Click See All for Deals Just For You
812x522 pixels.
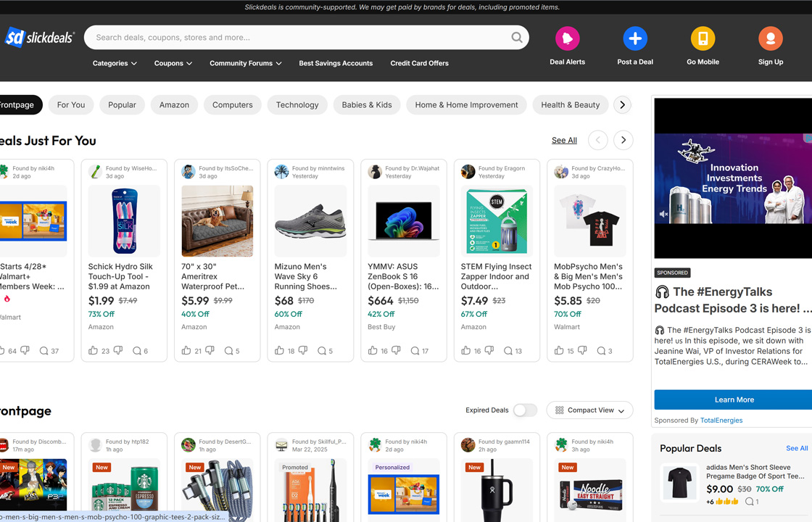pyautogui.click(x=564, y=141)
